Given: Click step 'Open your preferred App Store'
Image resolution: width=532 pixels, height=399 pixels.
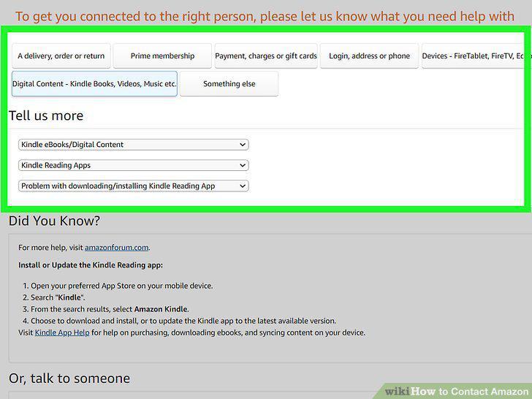Looking at the screenshot, I should point(122,286).
